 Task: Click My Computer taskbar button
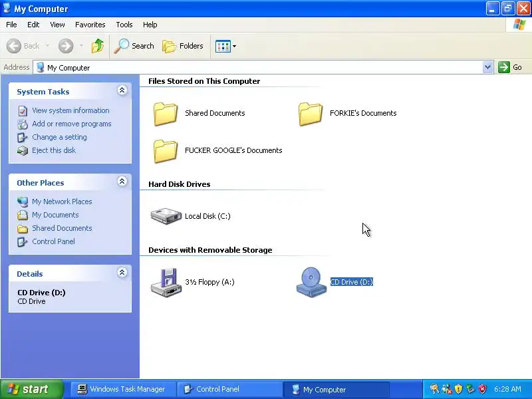tap(336, 389)
